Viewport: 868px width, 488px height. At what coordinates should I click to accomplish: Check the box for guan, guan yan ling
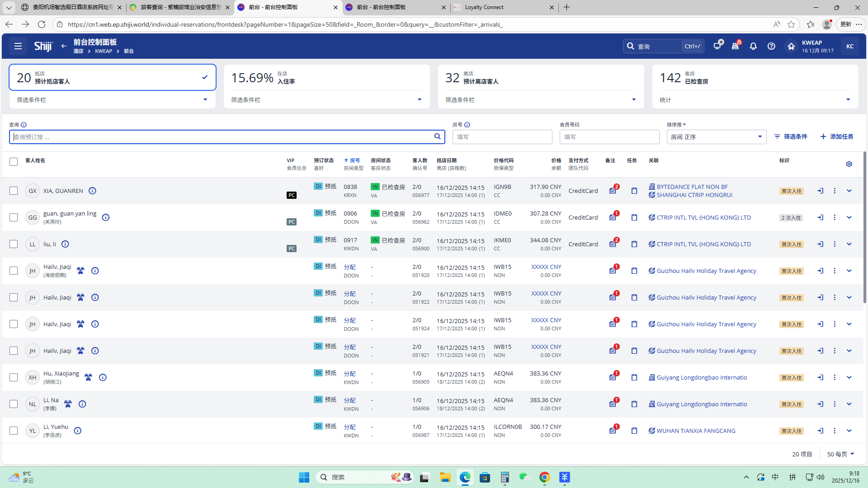point(14,217)
